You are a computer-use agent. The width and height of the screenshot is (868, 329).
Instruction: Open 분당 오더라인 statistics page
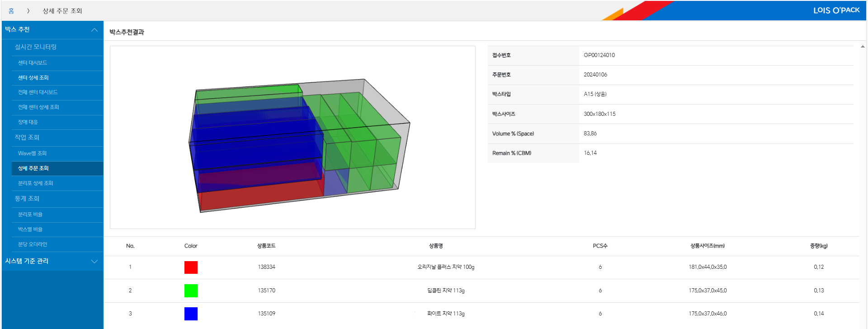point(33,244)
